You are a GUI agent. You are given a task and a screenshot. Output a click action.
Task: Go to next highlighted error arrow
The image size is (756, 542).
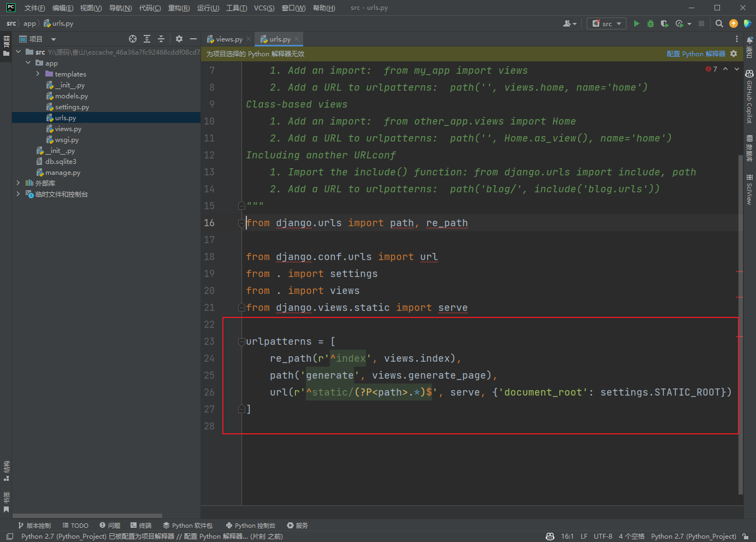pyautogui.click(x=737, y=69)
